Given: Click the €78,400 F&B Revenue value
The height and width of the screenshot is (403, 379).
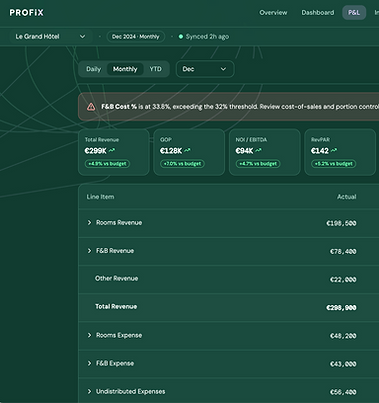Looking at the screenshot, I should click(343, 251).
